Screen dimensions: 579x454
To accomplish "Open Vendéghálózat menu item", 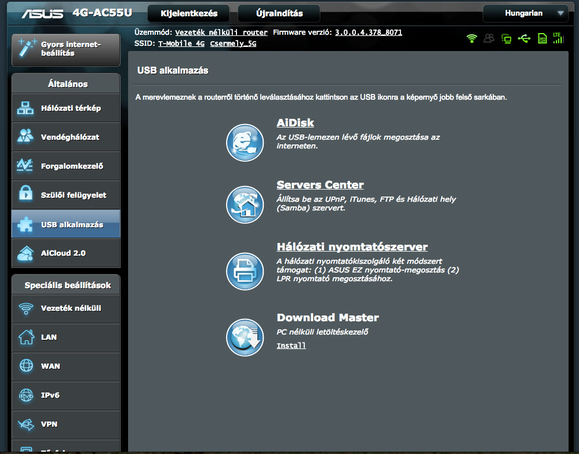I will (x=66, y=137).
